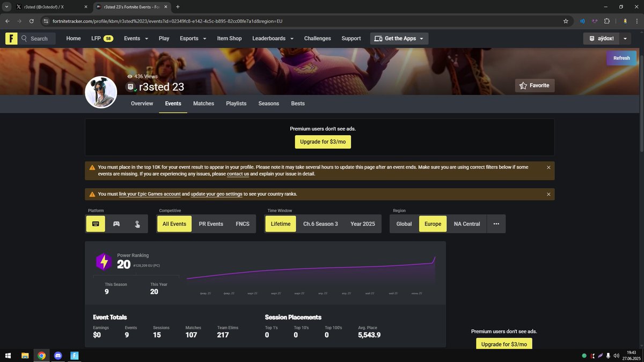This screenshot has height=362, width=644.
Task: Switch to the Matches profile tab
Action: coord(203,104)
